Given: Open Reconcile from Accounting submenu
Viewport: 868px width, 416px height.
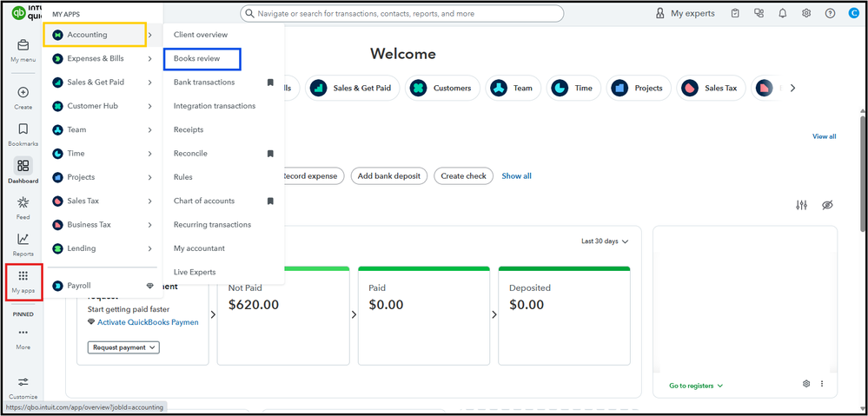Looking at the screenshot, I should coord(190,154).
